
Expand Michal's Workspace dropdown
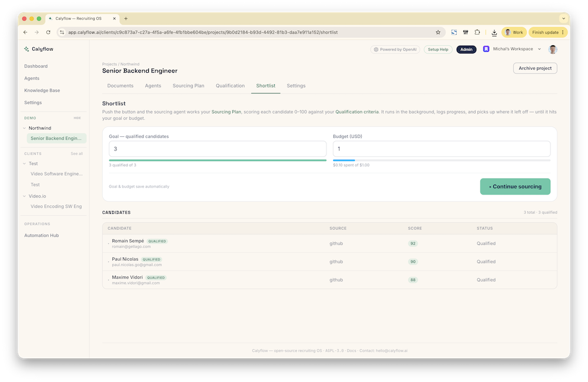[x=539, y=49]
